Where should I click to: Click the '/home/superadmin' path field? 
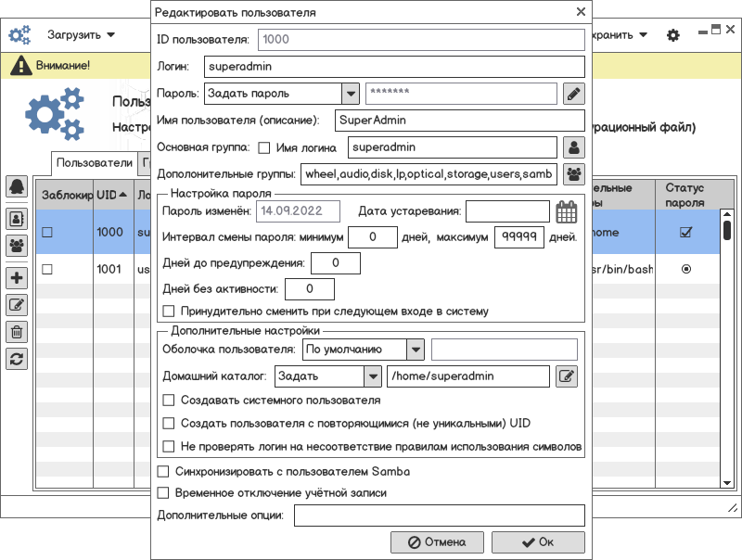(468, 376)
